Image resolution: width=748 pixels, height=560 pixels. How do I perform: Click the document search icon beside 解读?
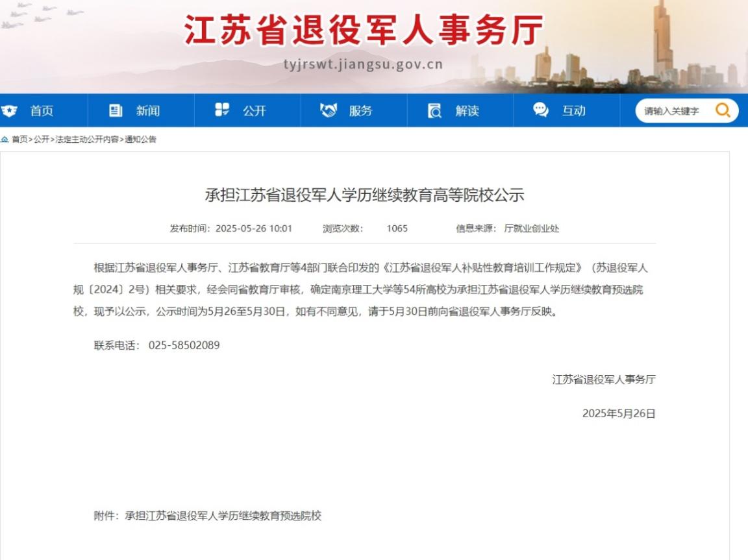coord(434,111)
